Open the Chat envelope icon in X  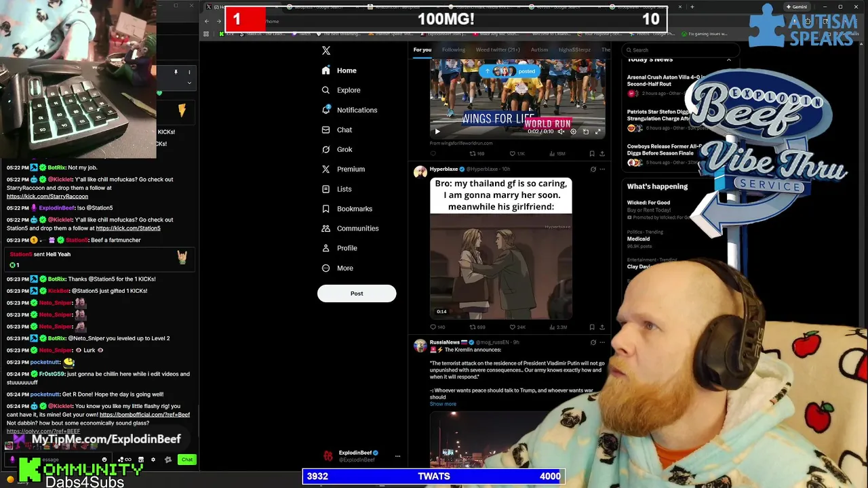coord(326,129)
